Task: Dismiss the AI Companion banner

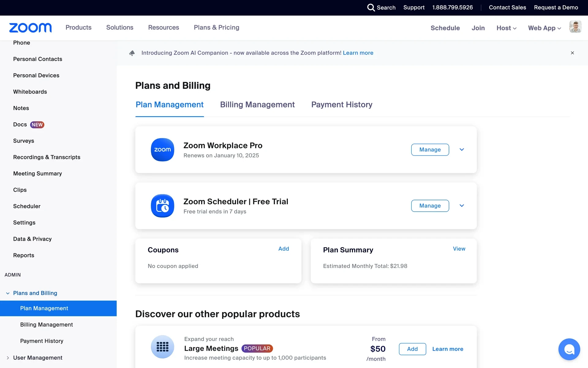Action: (x=572, y=53)
